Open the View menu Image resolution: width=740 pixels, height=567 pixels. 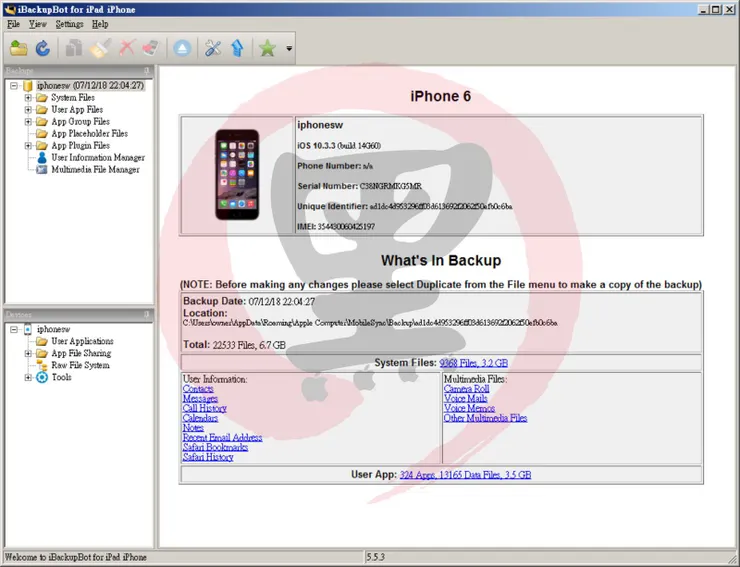click(x=37, y=24)
